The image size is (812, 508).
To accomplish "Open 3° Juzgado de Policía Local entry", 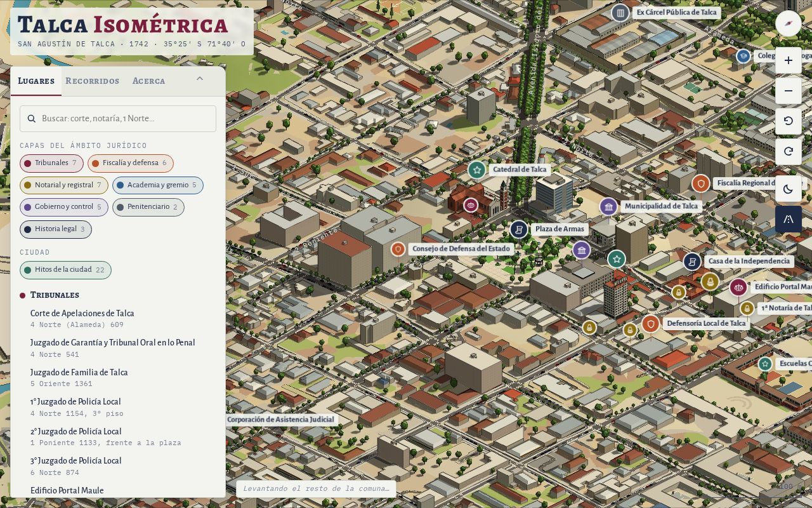I will click(x=118, y=466).
